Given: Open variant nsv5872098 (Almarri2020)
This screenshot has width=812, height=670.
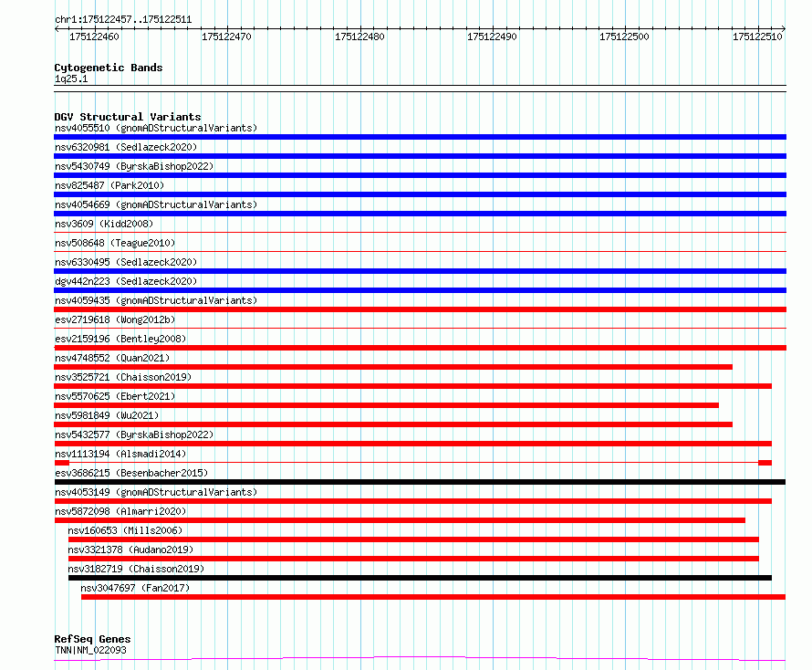Looking at the screenshot, I should point(120,511).
